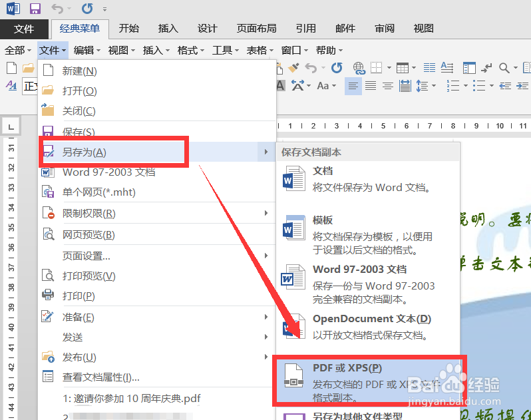Click the insert table grid icon
The height and width of the screenshot is (420, 531).
[403, 68]
